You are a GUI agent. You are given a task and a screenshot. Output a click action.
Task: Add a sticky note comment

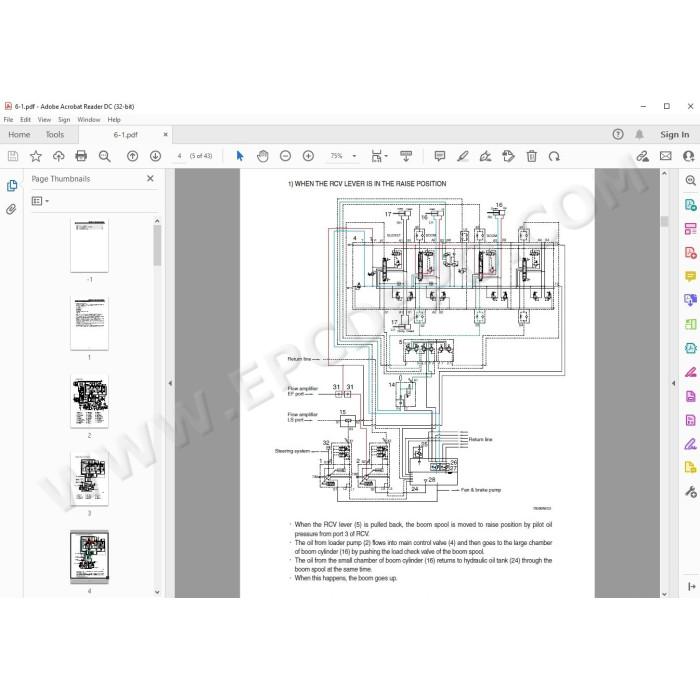tap(440, 156)
